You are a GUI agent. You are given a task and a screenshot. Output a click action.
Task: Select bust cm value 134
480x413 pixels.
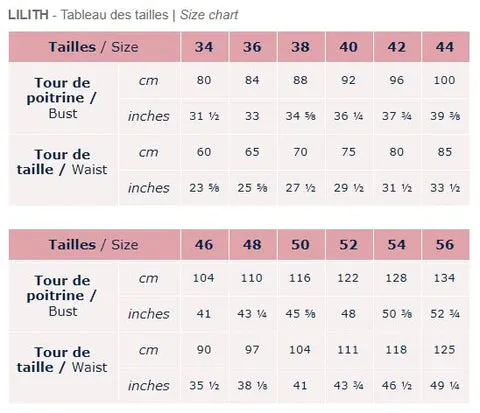pos(444,278)
